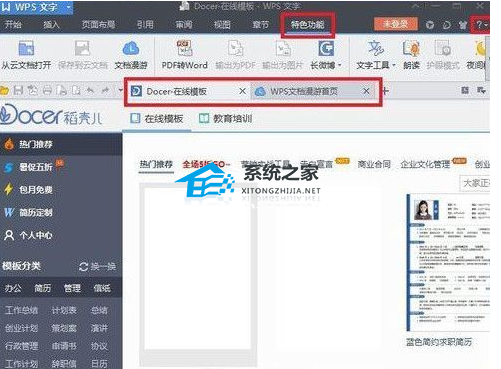Screen dimensions: 501x369
Task: Click the skin shirt icon in title bar
Action: (463, 25)
